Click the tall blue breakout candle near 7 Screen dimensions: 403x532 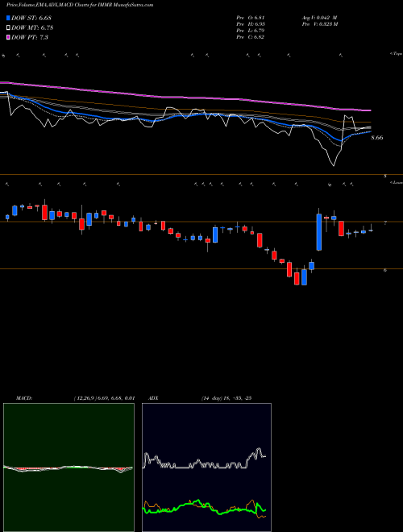click(319, 232)
